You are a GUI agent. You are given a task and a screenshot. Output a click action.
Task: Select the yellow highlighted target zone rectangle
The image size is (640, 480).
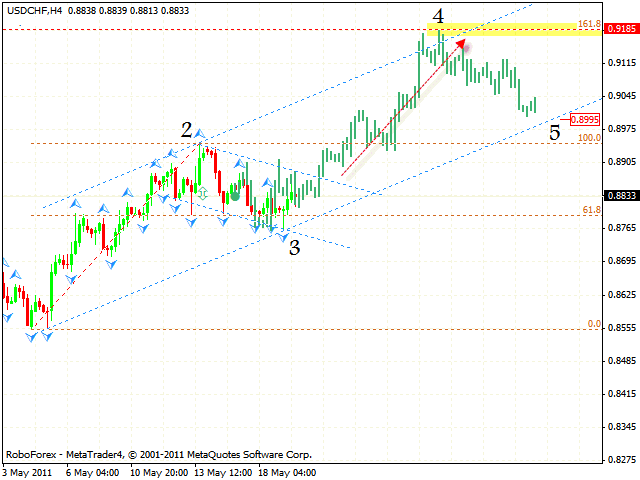coord(518,29)
